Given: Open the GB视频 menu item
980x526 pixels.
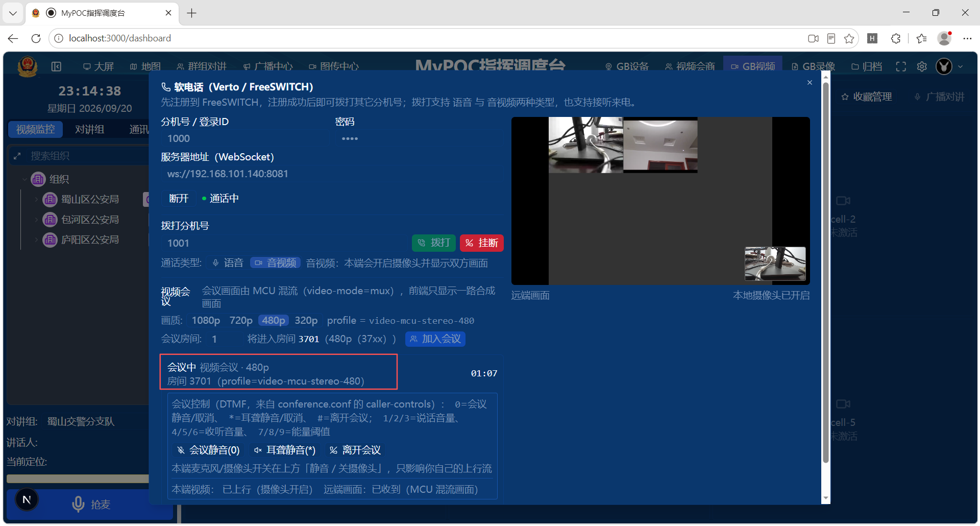Looking at the screenshot, I should pos(753,67).
